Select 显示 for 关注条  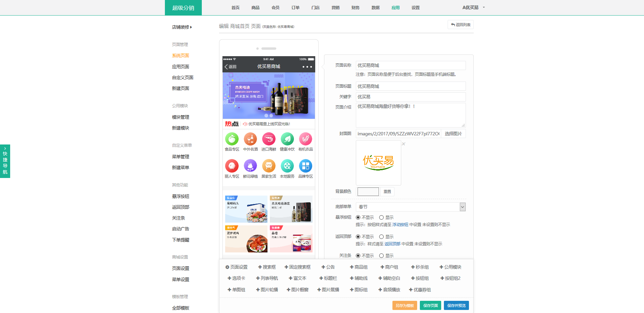pyautogui.click(x=382, y=256)
